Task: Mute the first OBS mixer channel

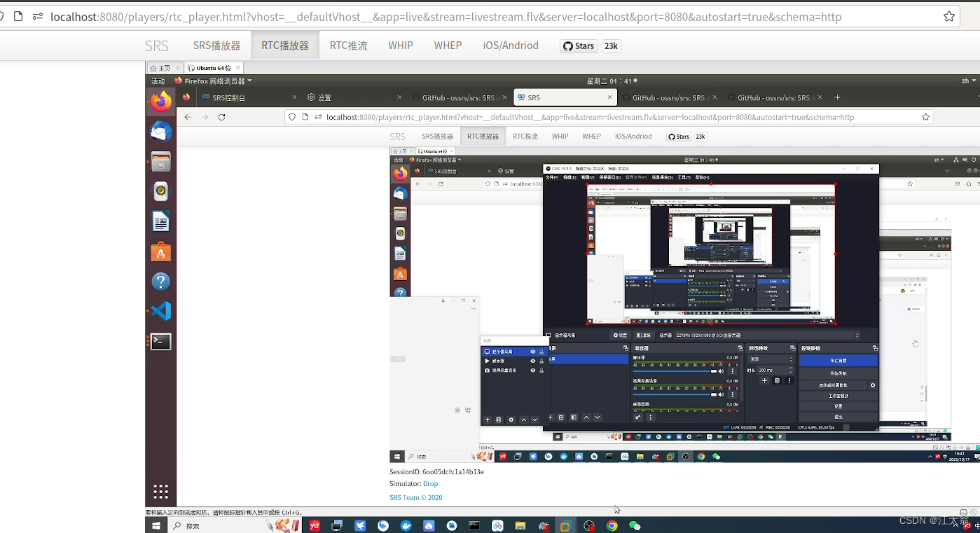Action: pyautogui.click(x=722, y=371)
